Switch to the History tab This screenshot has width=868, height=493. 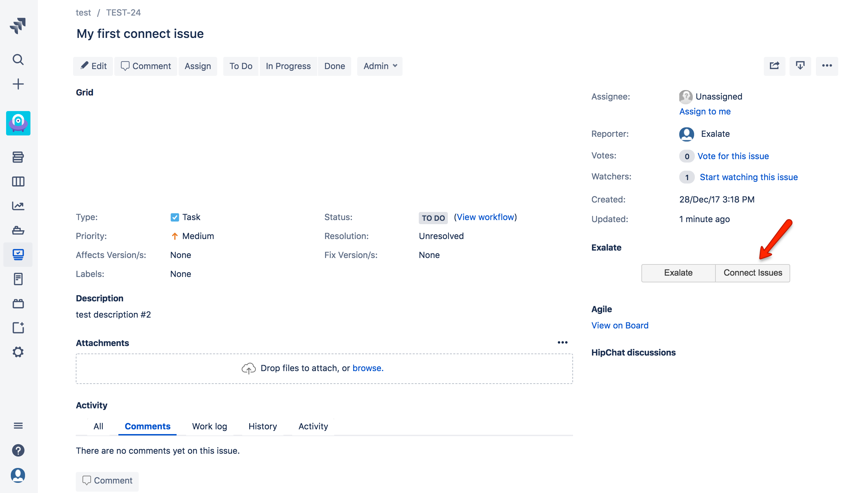point(262,426)
